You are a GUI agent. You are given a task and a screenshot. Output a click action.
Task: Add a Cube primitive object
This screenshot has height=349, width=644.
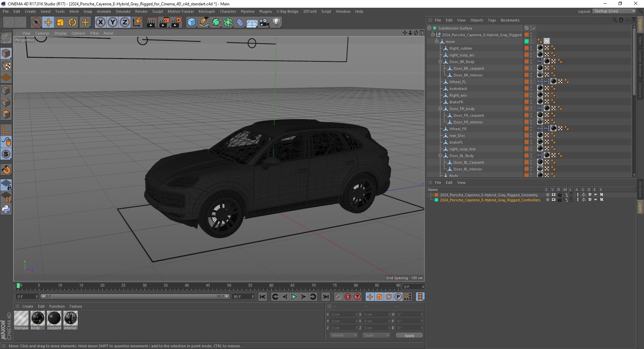click(x=192, y=22)
